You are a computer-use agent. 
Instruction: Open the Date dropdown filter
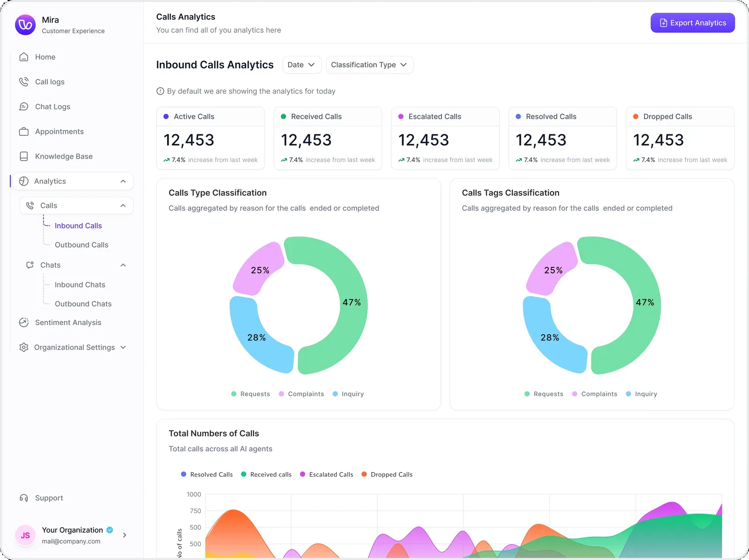pyautogui.click(x=301, y=65)
